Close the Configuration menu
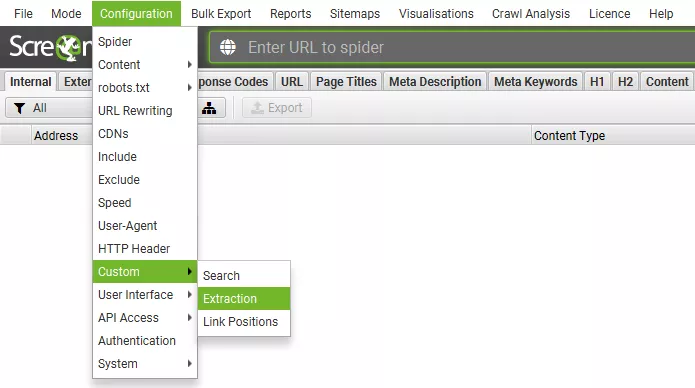Viewport: 695px width, 388px height. click(x=136, y=14)
